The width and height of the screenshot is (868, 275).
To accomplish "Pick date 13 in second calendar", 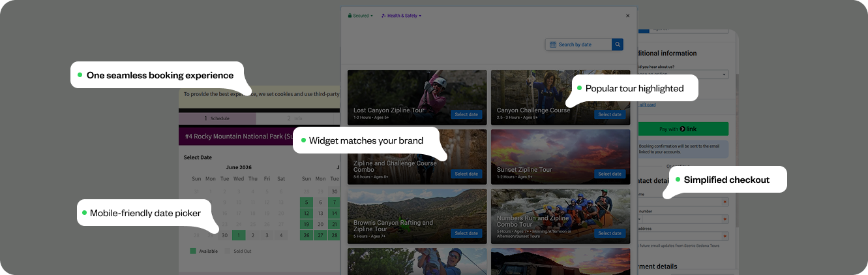I will [320, 213].
